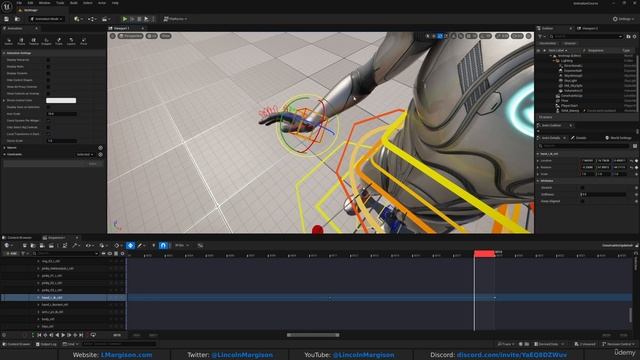Collapse the Lighting folder in Outliner

pyautogui.click(x=554, y=61)
